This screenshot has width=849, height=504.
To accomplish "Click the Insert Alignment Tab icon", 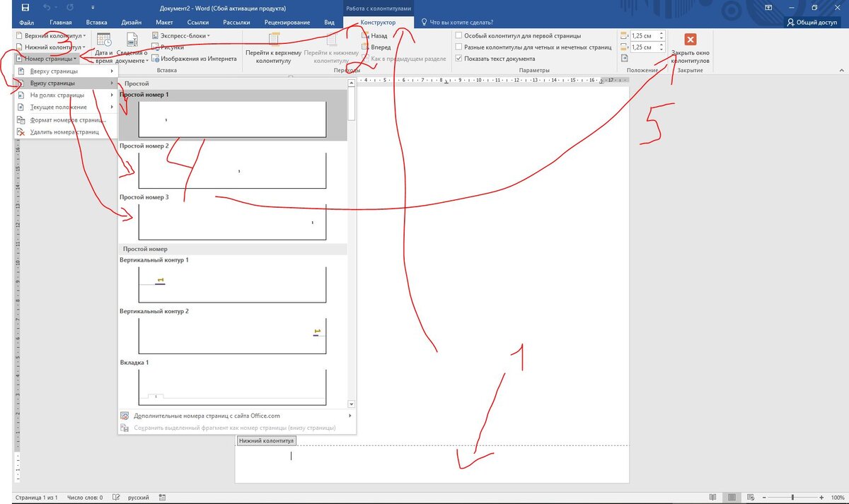I will (x=624, y=59).
